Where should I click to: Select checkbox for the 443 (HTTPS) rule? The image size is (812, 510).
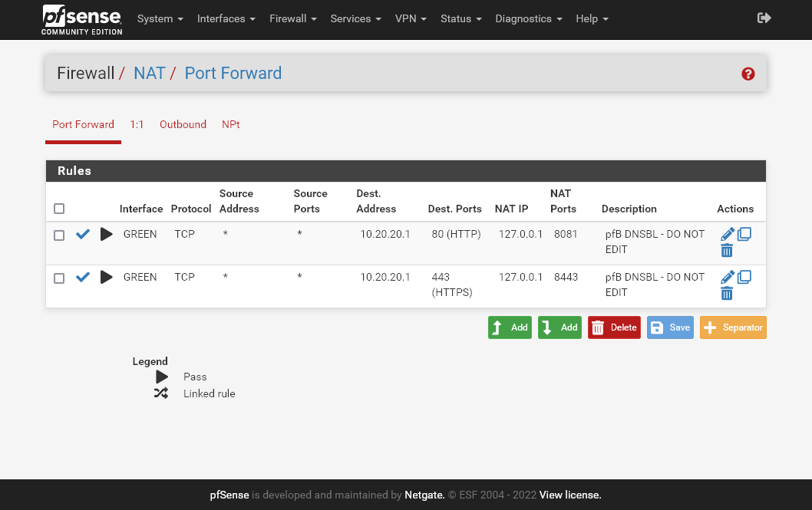59,278
